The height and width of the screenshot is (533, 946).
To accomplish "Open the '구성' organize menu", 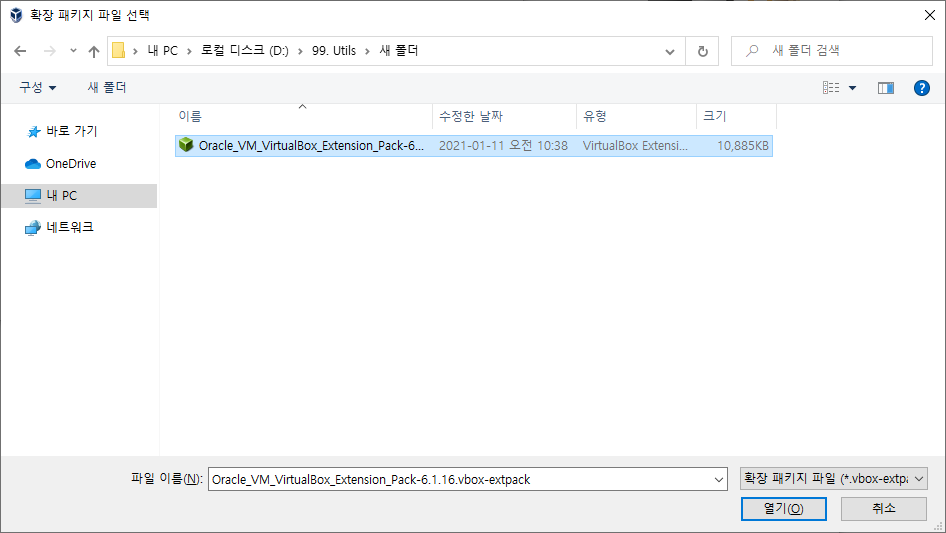I will point(37,88).
